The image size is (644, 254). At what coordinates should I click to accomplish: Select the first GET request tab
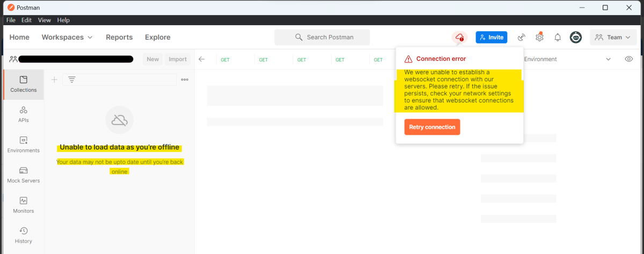coord(225,60)
